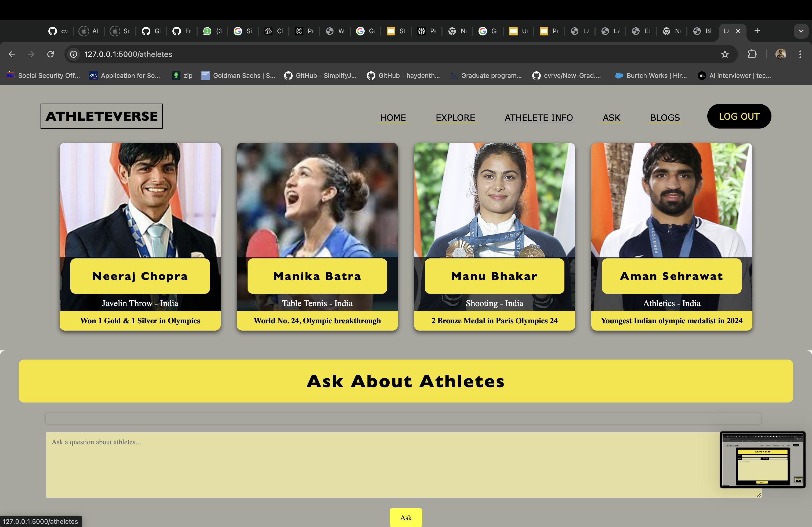Expand the tab search dropdown arrow
The height and width of the screenshot is (527, 812).
click(x=801, y=31)
